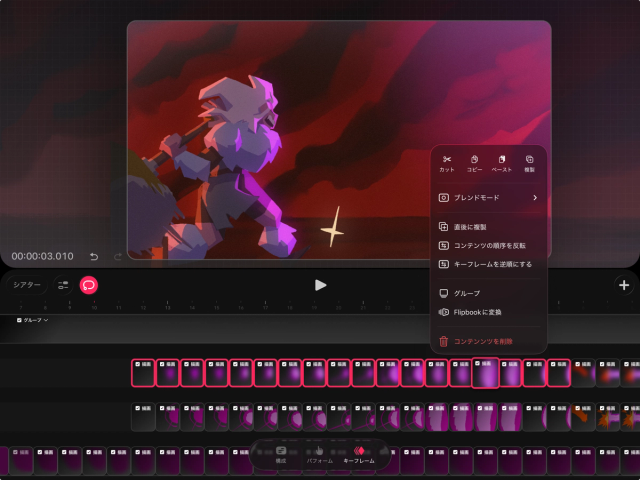Jump to frame 13 on timeline ruler
The width and height of the screenshot is (640, 480).
click(x=167, y=307)
